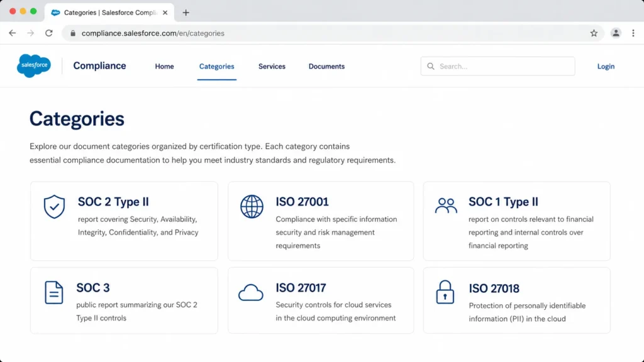The width and height of the screenshot is (644, 362).
Task: Open Chrome three-dot menu
Action: pyautogui.click(x=633, y=33)
